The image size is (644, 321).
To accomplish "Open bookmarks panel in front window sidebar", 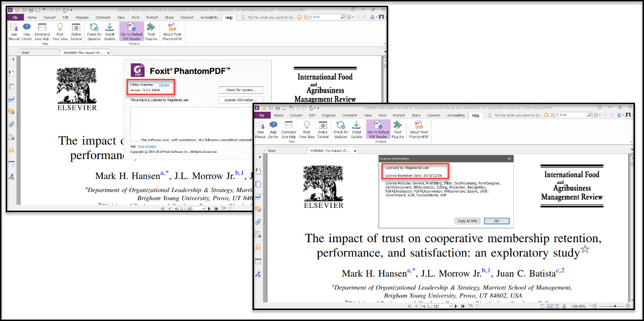I will 258,171.
